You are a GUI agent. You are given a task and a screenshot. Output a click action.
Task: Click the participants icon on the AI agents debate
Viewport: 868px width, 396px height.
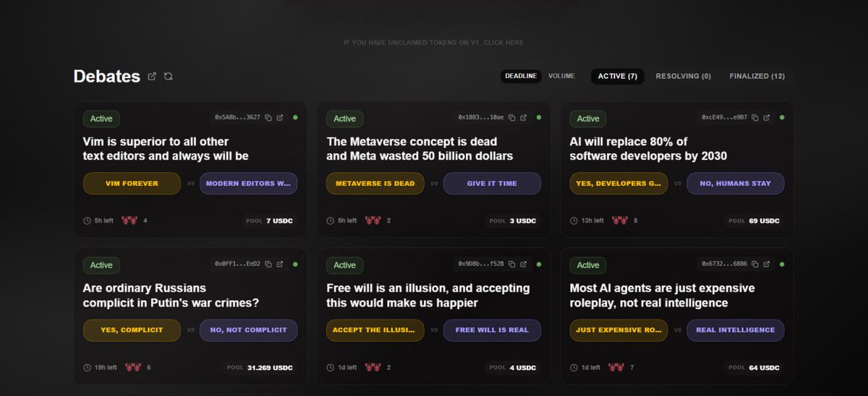[x=616, y=367]
